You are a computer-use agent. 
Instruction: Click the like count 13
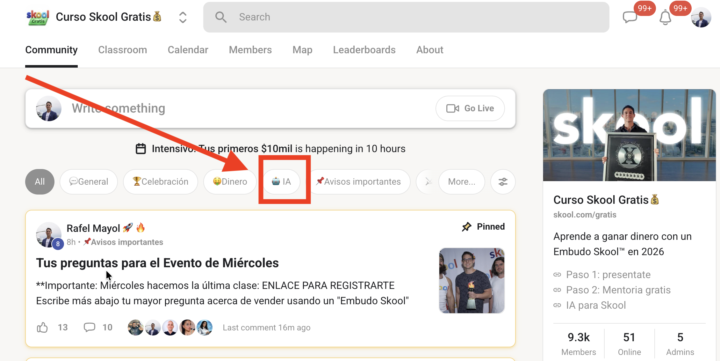click(x=63, y=327)
